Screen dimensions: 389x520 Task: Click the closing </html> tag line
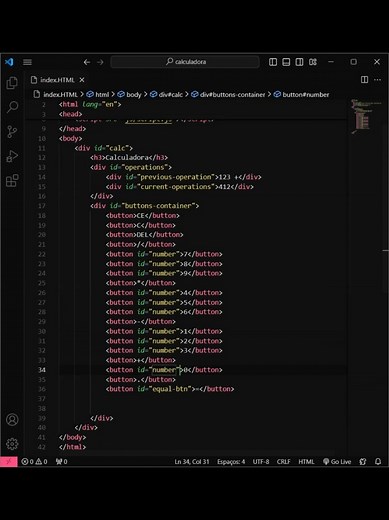(x=72, y=447)
